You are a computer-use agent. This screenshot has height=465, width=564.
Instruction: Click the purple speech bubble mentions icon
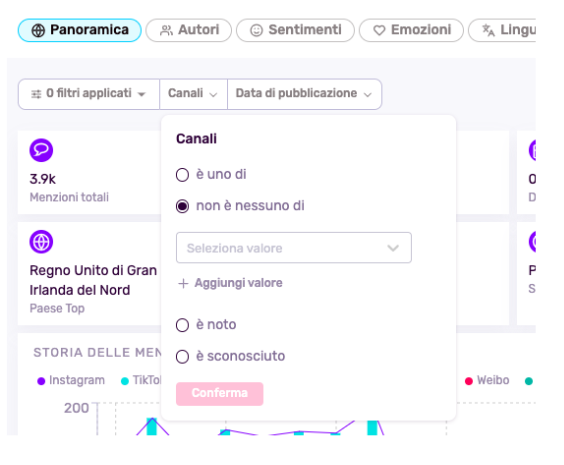[x=41, y=150]
